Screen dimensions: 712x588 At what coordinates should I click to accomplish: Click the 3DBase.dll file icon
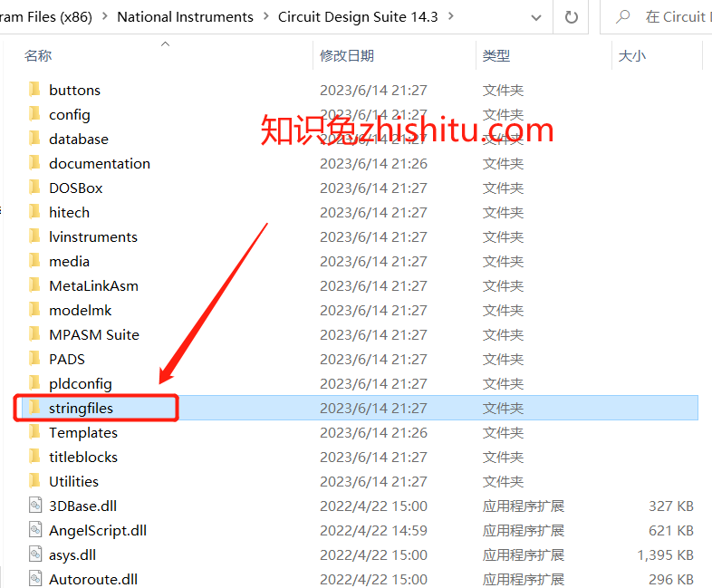coord(35,506)
